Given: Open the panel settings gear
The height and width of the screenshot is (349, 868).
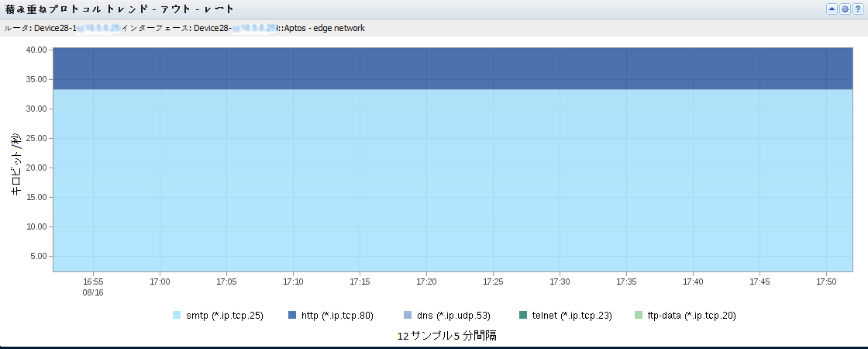Looking at the screenshot, I should pyautogui.click(x=845, y=9).
